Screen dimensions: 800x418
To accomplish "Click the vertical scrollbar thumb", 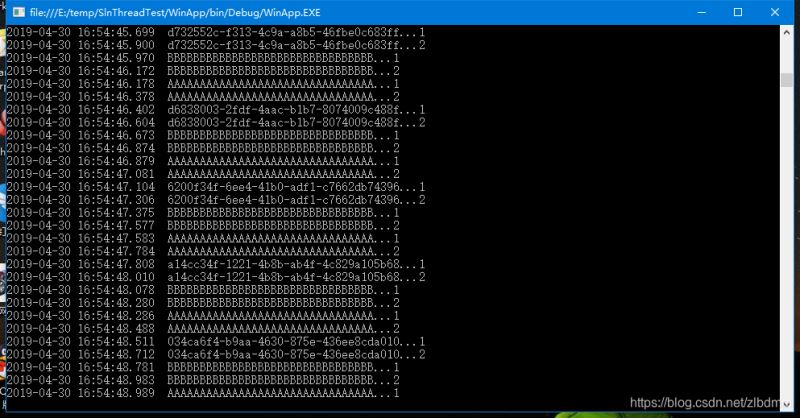I will pos(786,80).
